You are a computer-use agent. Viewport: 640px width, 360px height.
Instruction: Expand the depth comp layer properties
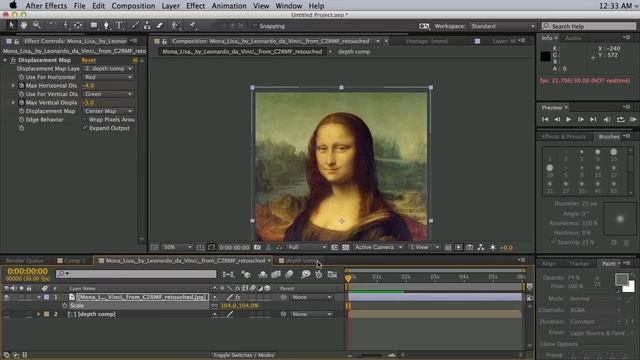[39, 314]
